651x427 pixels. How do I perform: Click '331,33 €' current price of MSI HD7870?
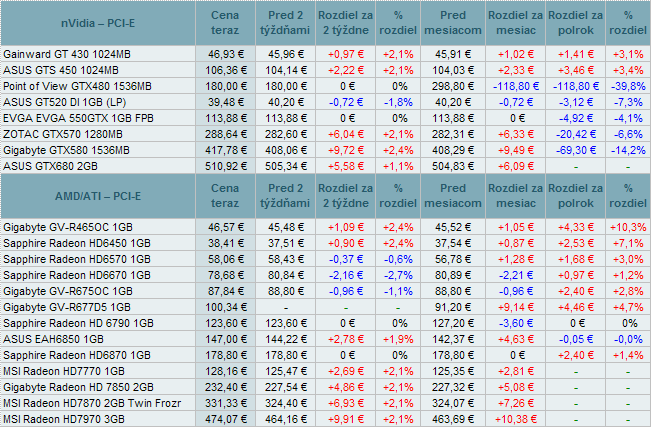click(x=226, y=403)
